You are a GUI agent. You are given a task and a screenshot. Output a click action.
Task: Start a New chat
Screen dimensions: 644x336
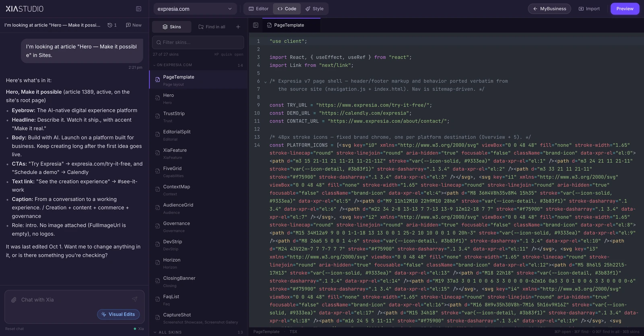coord(134,25)
